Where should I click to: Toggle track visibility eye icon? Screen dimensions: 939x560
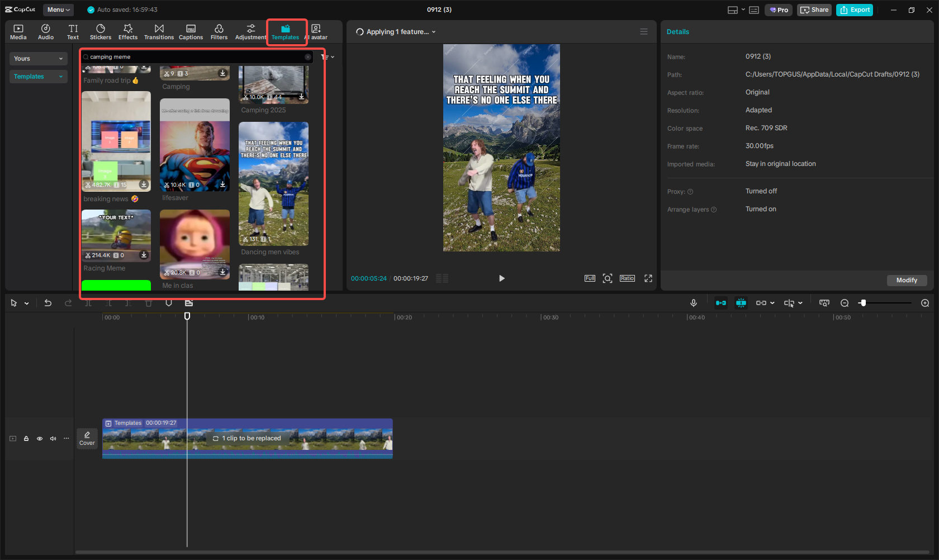(x=40, y=439)
